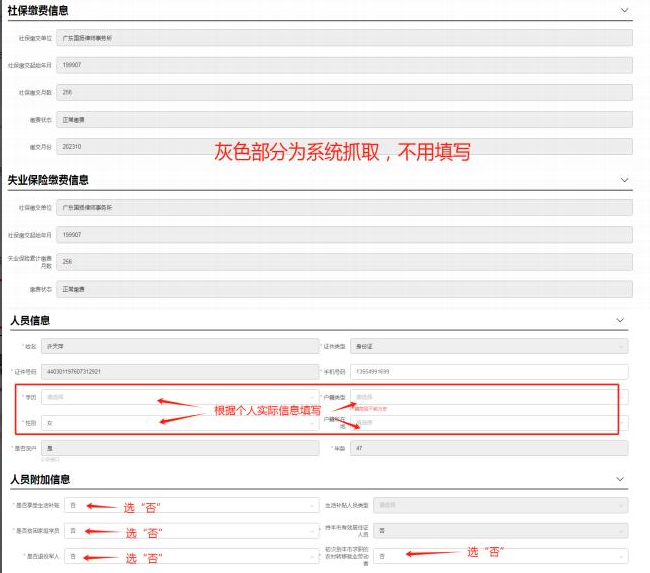The image size is (650, 573).
Task: Click the 姓名 field in 人员信息
Action: point(180,346)
